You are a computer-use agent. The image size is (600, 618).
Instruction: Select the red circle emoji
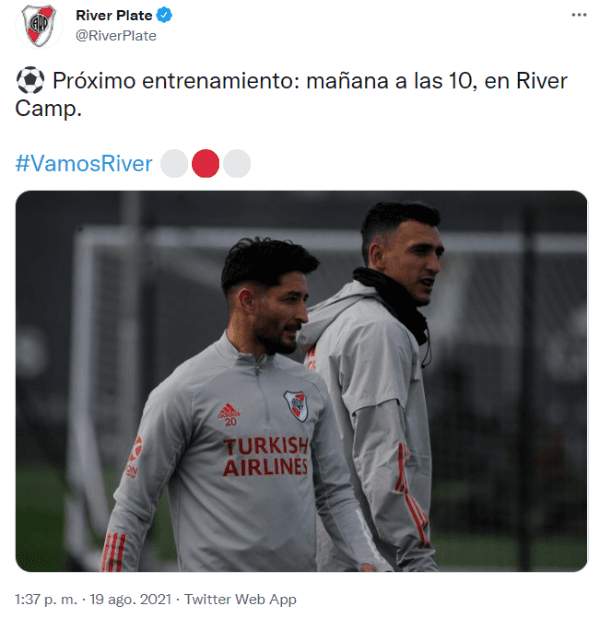point(205,164)
